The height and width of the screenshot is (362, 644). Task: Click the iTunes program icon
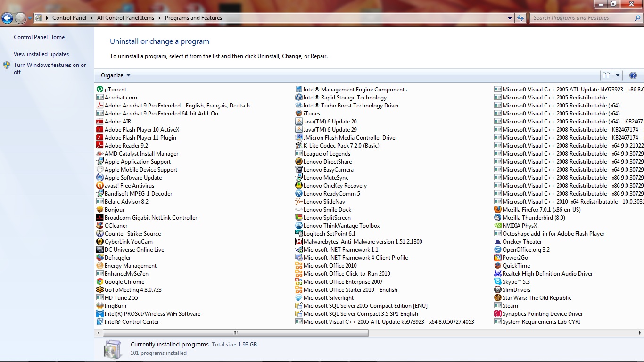(x=299, y=114)
